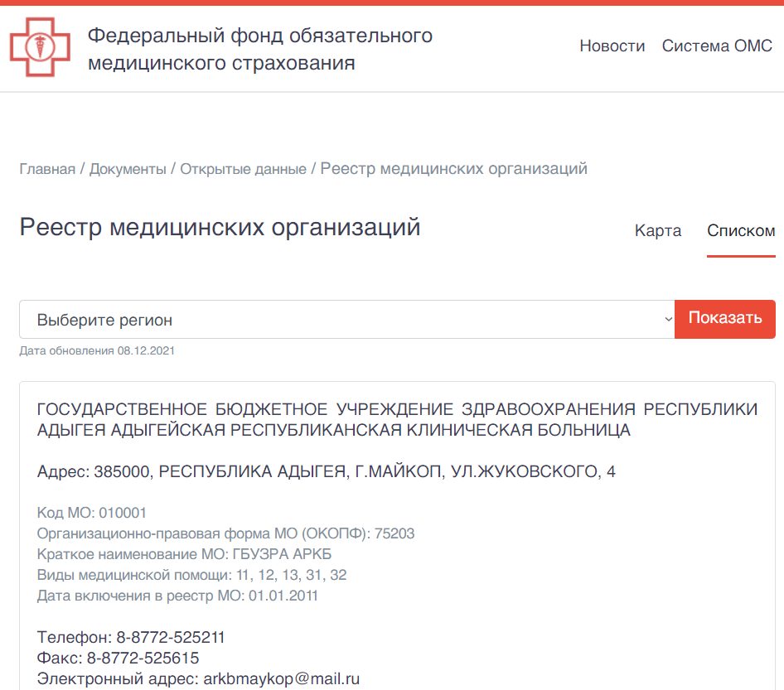
Task: Click Виды медицинской помощи: 11, 12, 13, 31, 32
Action: point(191,575)
